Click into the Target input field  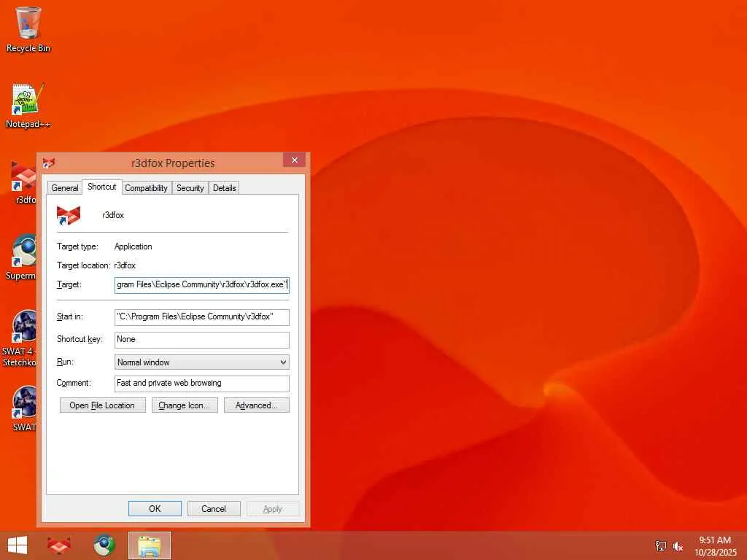tap(201, 285)
